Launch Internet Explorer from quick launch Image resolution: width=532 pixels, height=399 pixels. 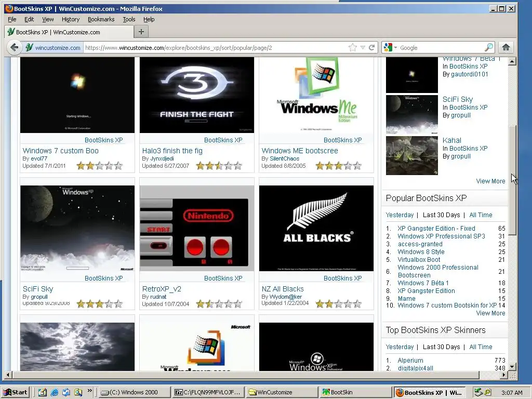coord(54,392)
